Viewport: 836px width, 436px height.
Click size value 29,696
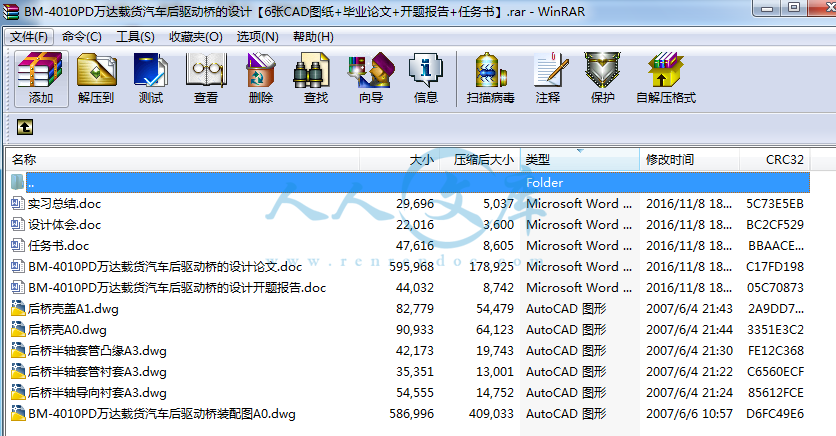[415, 204]
